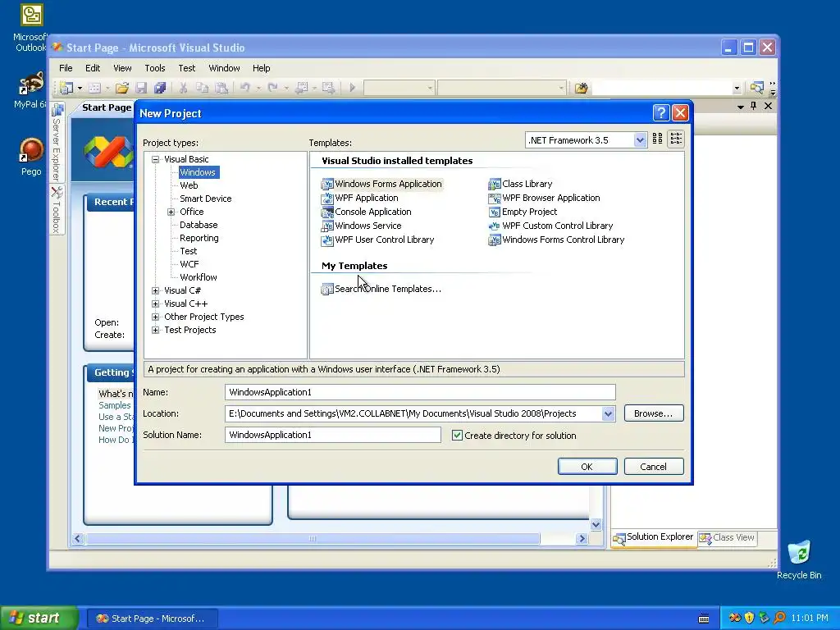840x630 pixels.
Task: Switch to Solution Explorer tab
Action: 654,537
